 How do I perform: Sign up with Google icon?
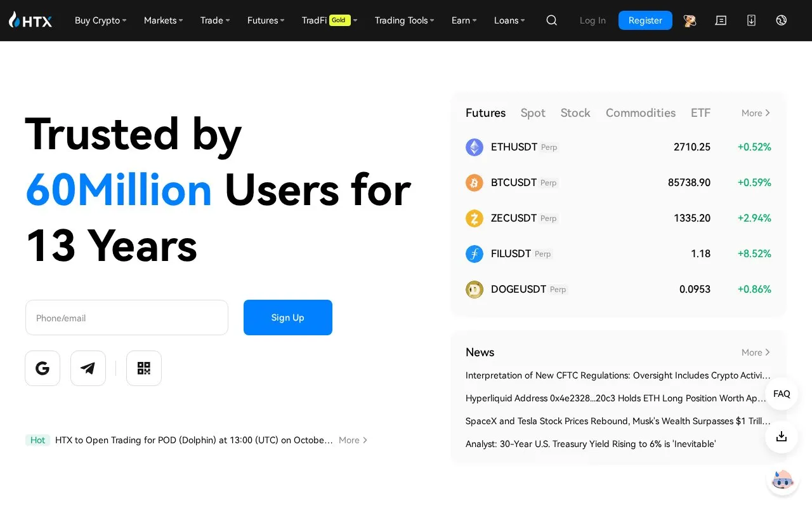[43, 368]
